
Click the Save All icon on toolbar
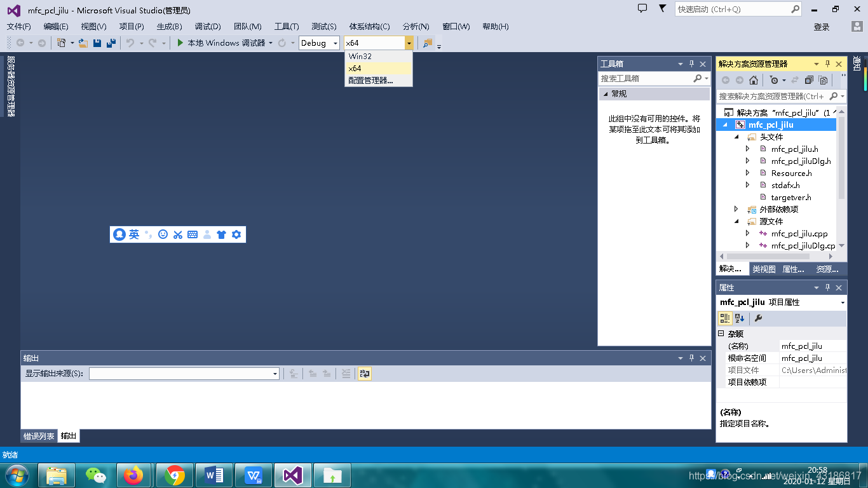[111, 43]
